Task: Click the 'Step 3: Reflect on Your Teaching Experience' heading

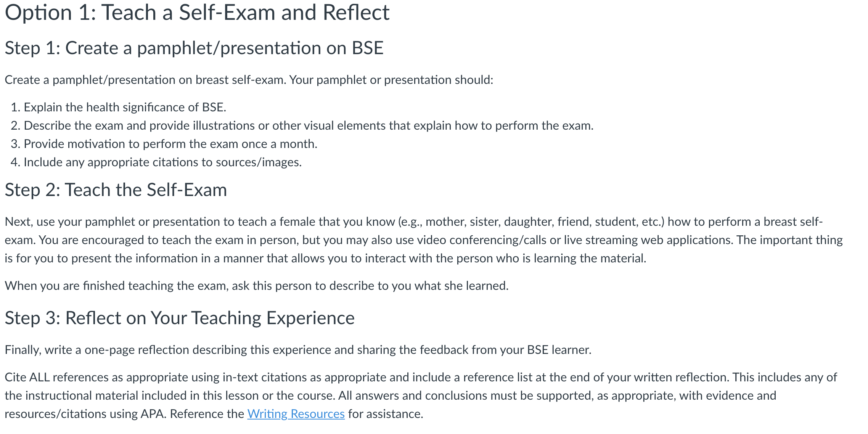Action: 180,318
